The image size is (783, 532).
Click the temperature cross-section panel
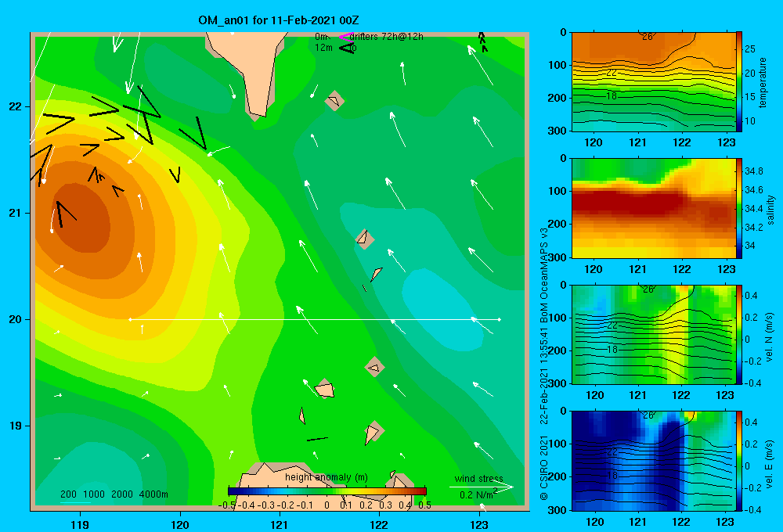click(653, 82)
